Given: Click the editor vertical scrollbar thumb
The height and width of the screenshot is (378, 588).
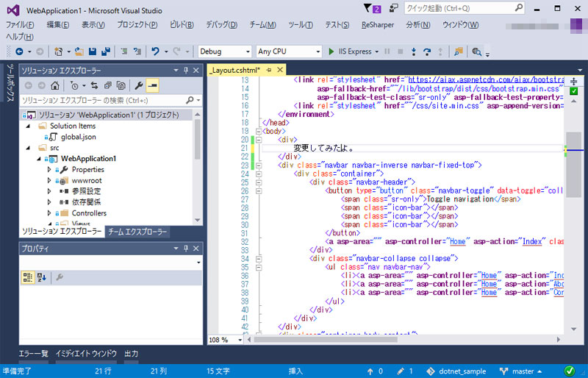Looking at the screenshot, I should 573,165.
